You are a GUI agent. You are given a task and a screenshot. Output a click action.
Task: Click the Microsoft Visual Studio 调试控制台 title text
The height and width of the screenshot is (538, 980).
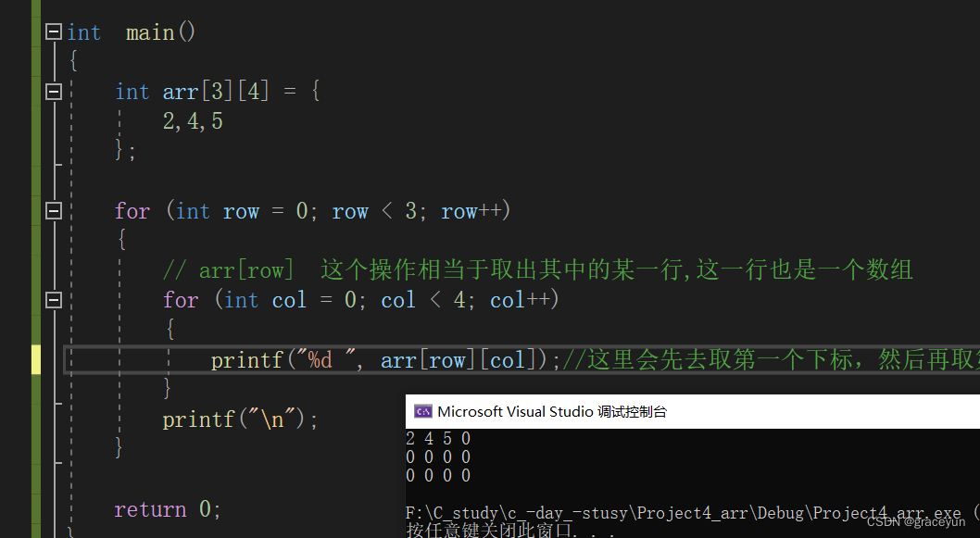click(552, 412)
